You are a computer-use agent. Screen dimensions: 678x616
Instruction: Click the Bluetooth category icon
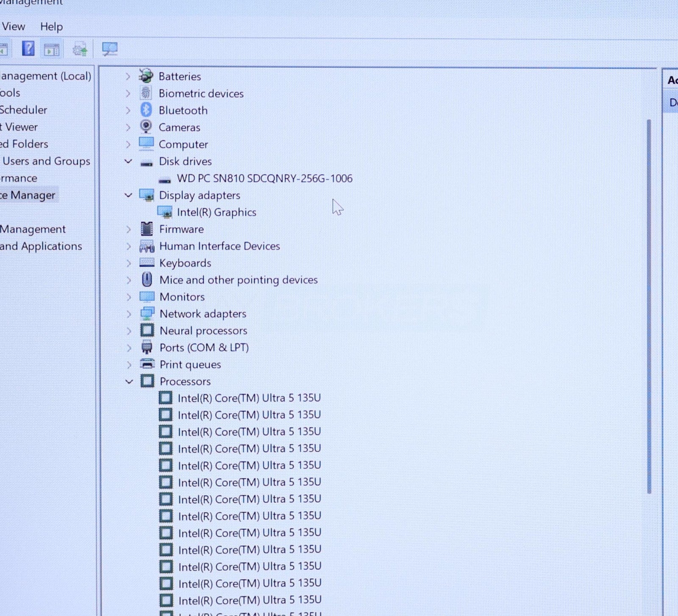coord(146,110)
